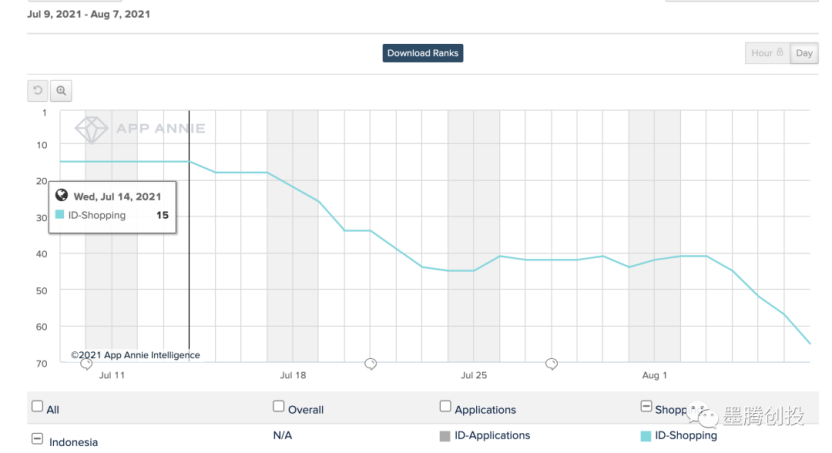Click the reset zoom undo icon

point(38,91)
